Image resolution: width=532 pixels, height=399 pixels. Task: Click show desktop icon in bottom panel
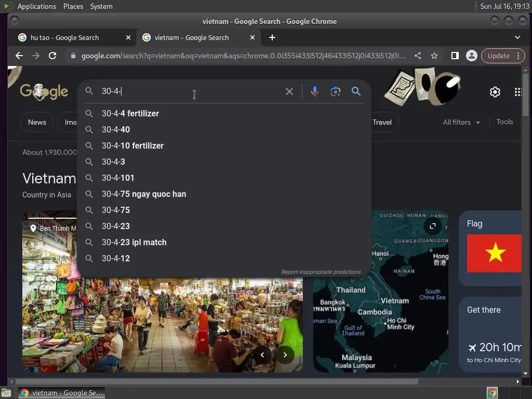6,393
